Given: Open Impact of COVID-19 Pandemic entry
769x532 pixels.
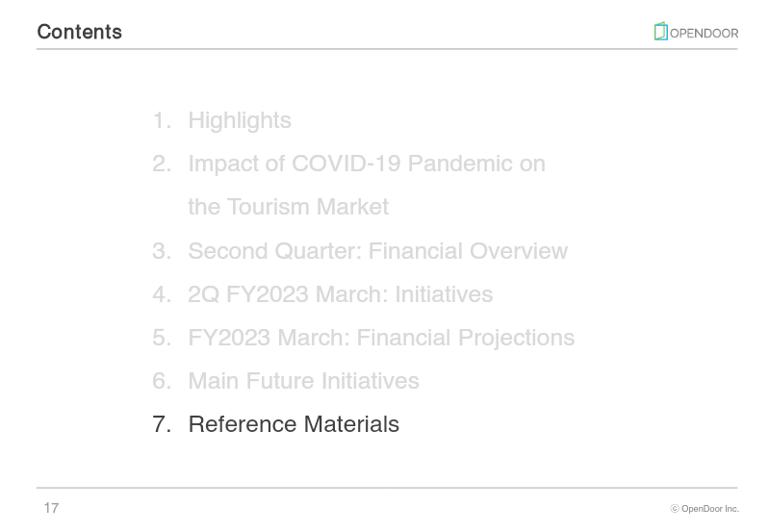Looking at the screenshot, I should tap(367, 164).
